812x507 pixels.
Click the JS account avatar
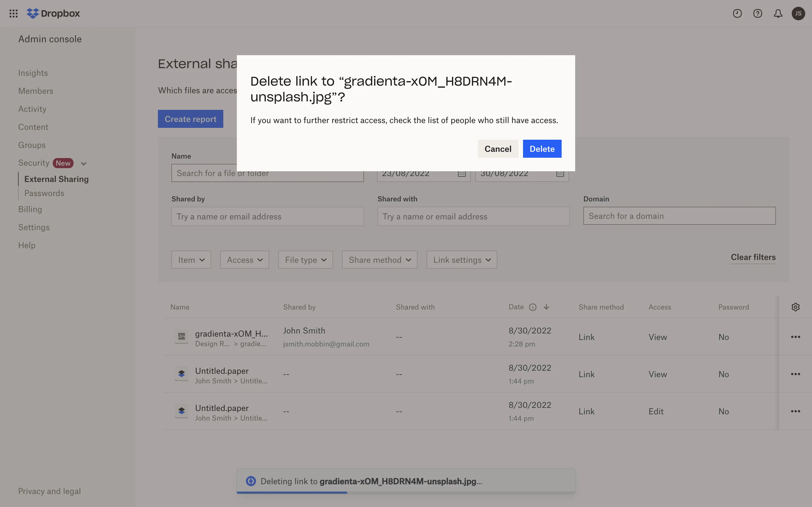(798, 14)
